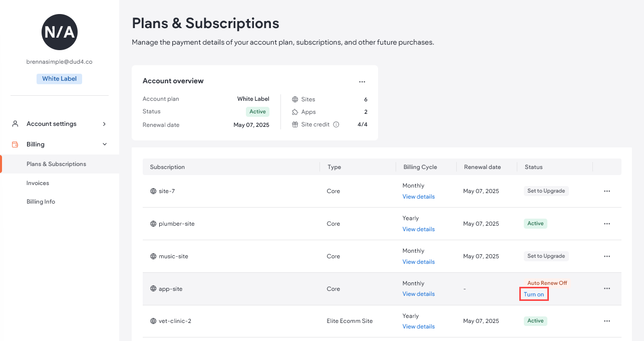The image size is (644, 341).
Task: Click the N/A profile avatar
Action: (x=59, y=32)
